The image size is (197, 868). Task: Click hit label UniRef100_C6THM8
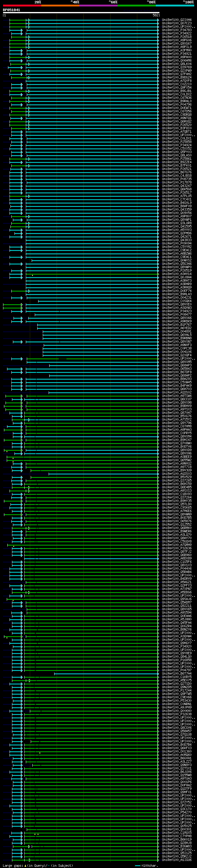[x=177, y=426]
